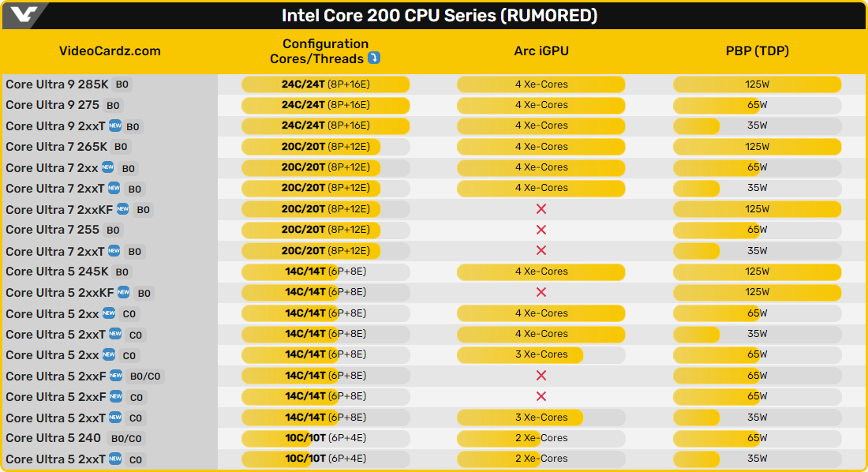Click the B0/C0 badge next to Core Ultra 5 240

(126, 438)
